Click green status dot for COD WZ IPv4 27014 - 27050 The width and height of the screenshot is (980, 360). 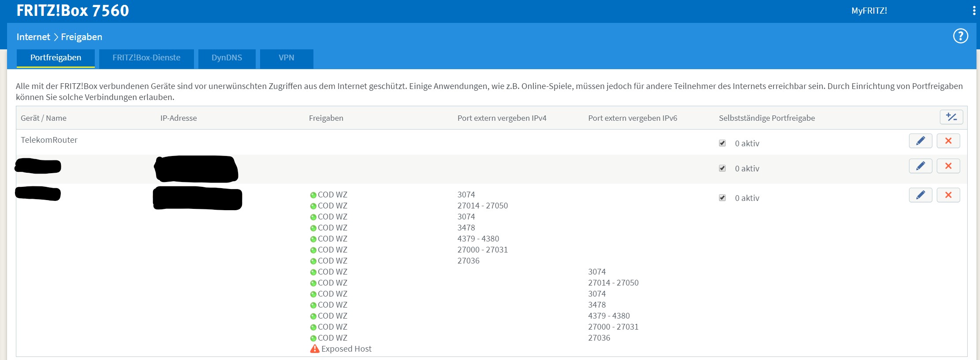tap(313, 206)
